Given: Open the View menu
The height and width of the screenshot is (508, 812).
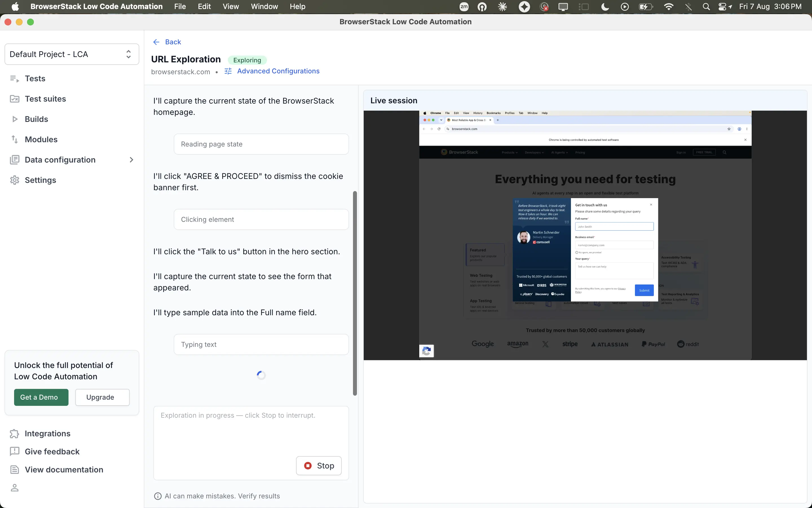Looking at the screenshot, I should 231,7.
